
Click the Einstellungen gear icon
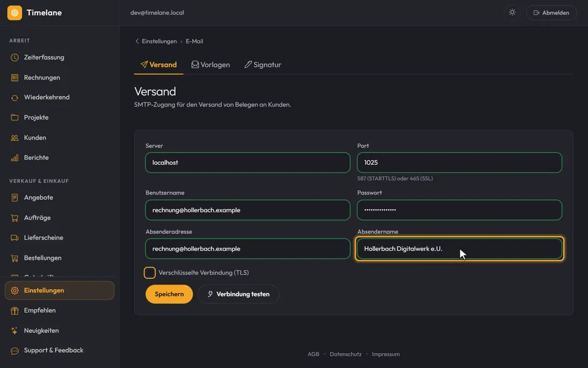[x=15, y=291]
